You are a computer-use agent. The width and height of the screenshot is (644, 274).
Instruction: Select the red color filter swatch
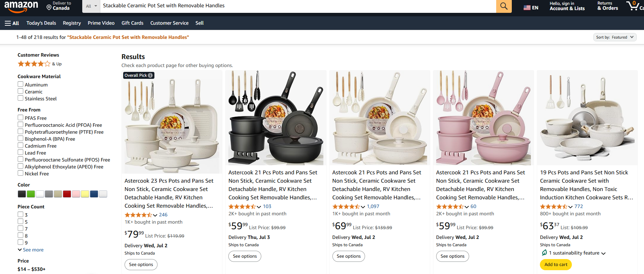point(67,193)
